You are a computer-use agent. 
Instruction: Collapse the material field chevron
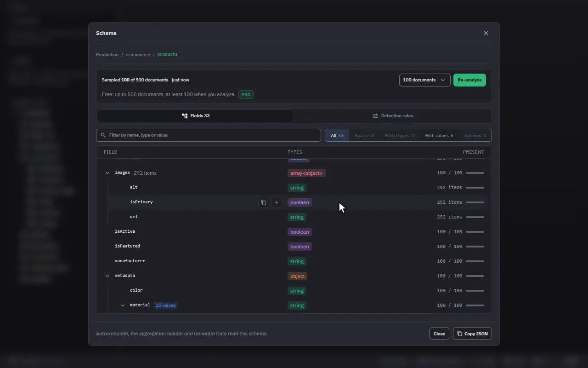click(123, 305)
